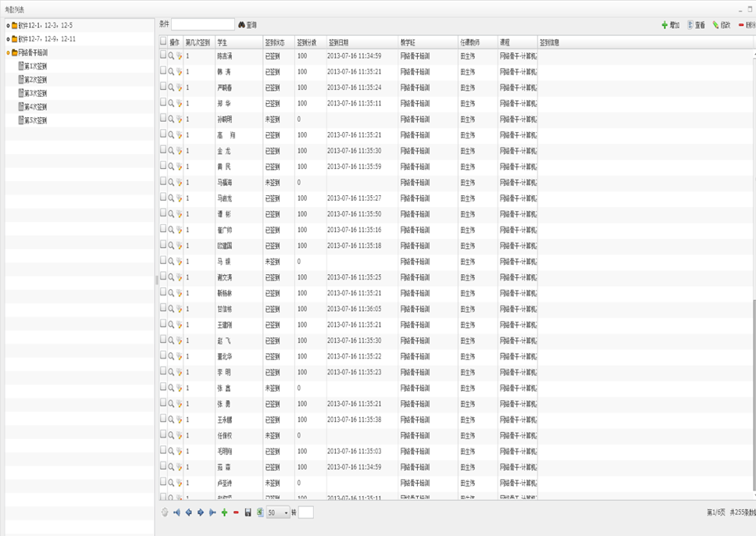
Task: Sort by the 学生 column header
Action: 239,42
